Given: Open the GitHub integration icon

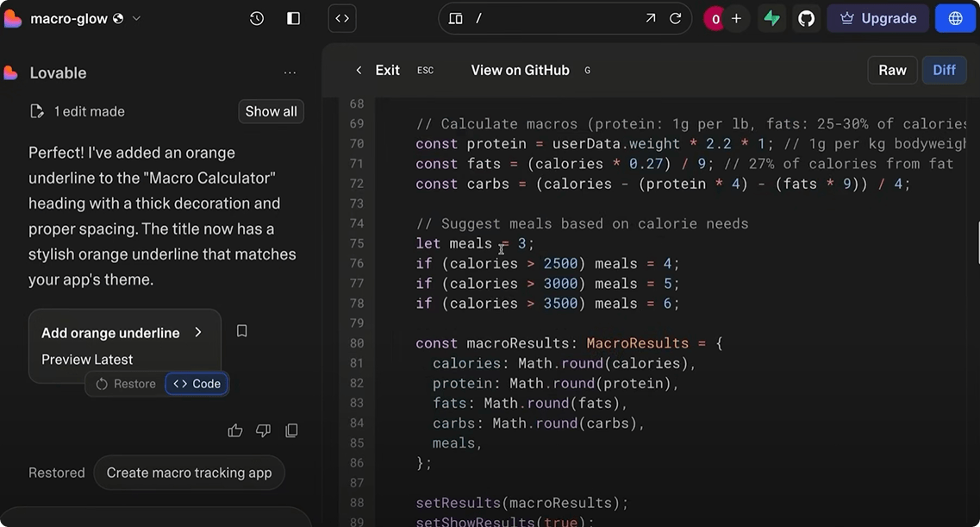Looking at the screenshot, I should pyautogui.click(x=807, y=18).
